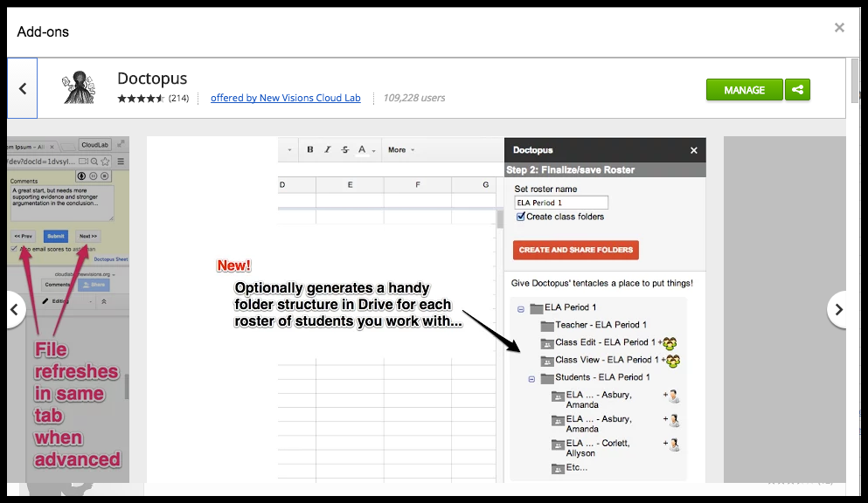Click column G header in spreadsheet
The height and width of the screenshot is (503, 868).
tap(485, 184)
